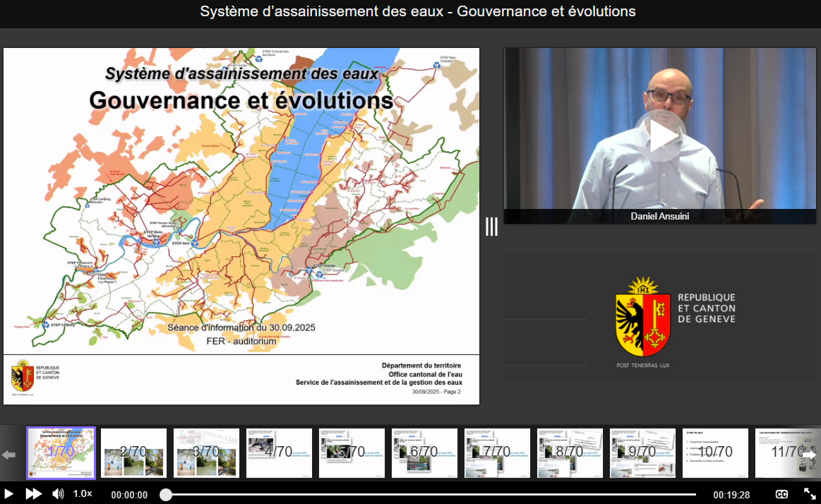Image resolution: width=821 pixels, height=504 pixels.
Task: Jump to slide thumbnail 2/70
Action: pos(133,452)
